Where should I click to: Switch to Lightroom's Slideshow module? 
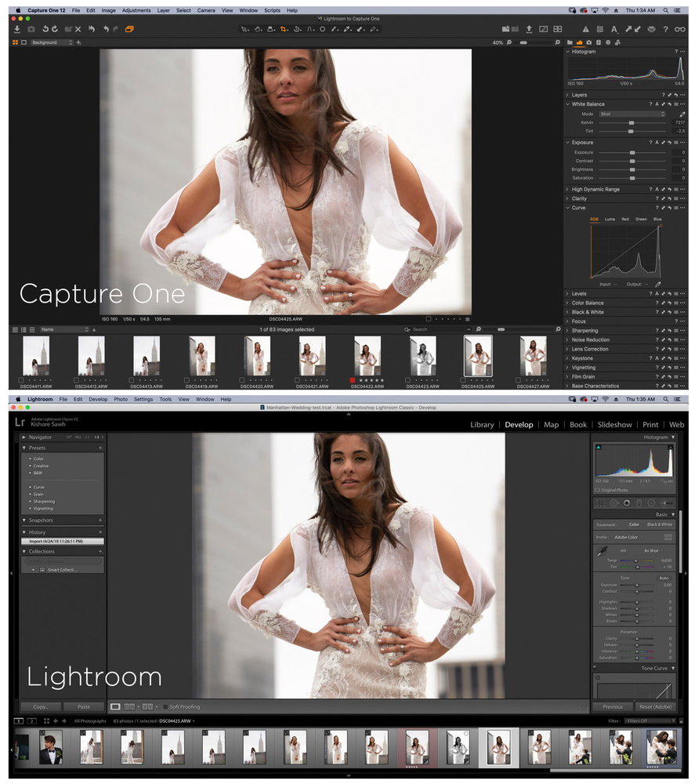pyautogui.click(x=614, y=424)
